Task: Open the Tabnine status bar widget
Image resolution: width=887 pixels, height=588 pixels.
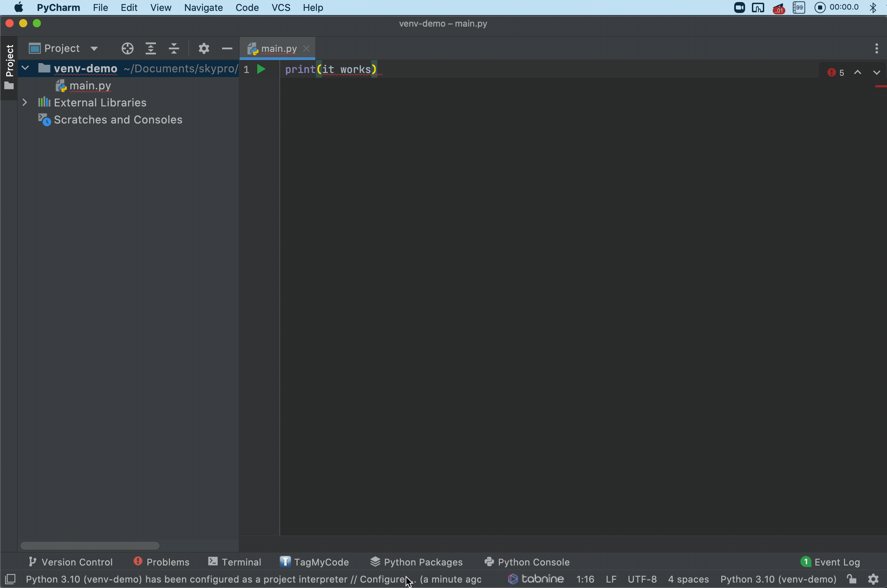Action: coord(536,579)
